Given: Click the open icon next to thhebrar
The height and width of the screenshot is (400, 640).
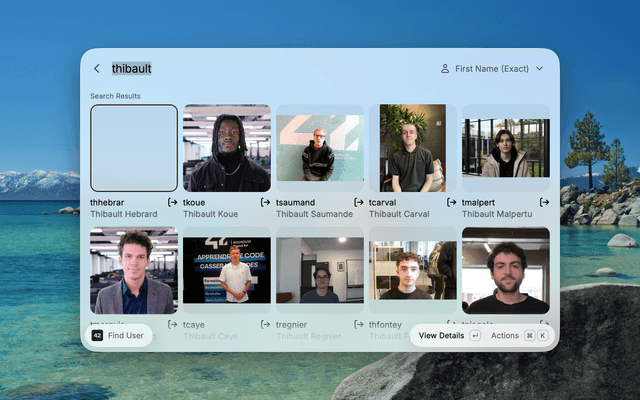Looking at the screenshot, I should (x=172, y=202).
